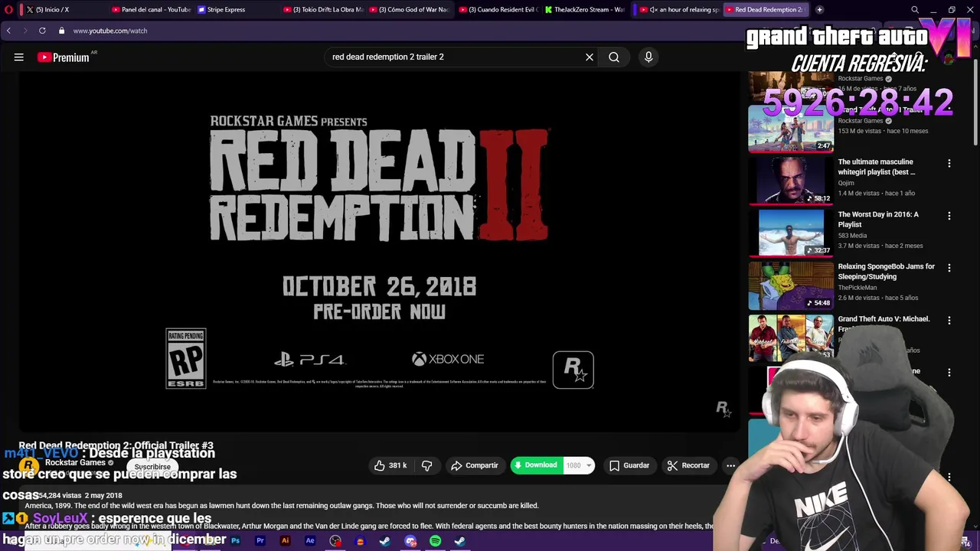Open the Rockstar Games channel name link
980x551 pixels.
[x=75, y=462]
